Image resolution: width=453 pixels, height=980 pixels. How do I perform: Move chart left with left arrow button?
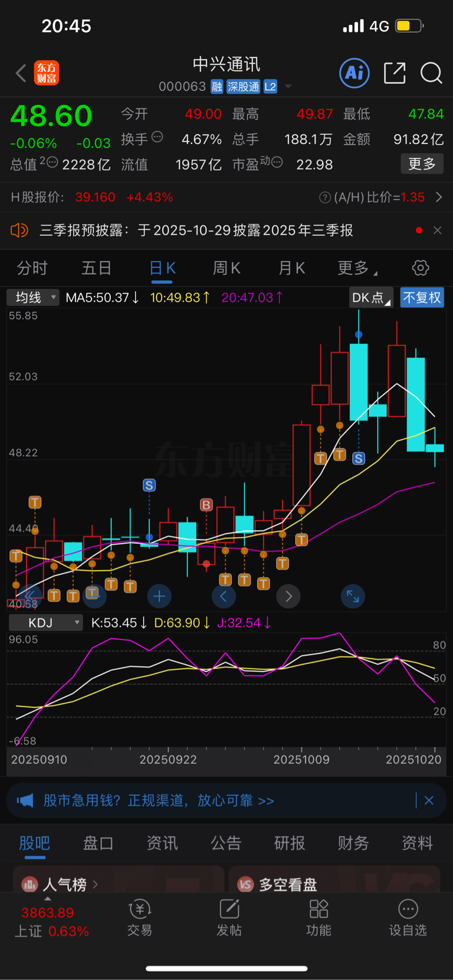tap(224, 597)
